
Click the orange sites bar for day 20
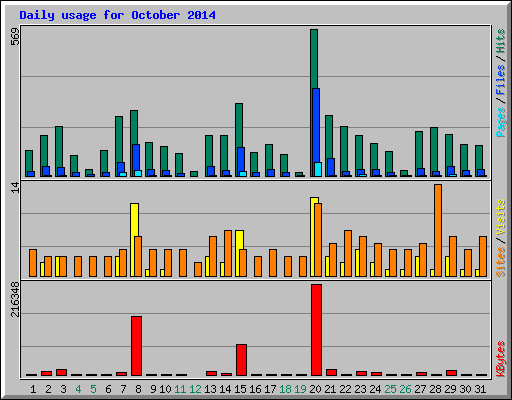point(318,240)
